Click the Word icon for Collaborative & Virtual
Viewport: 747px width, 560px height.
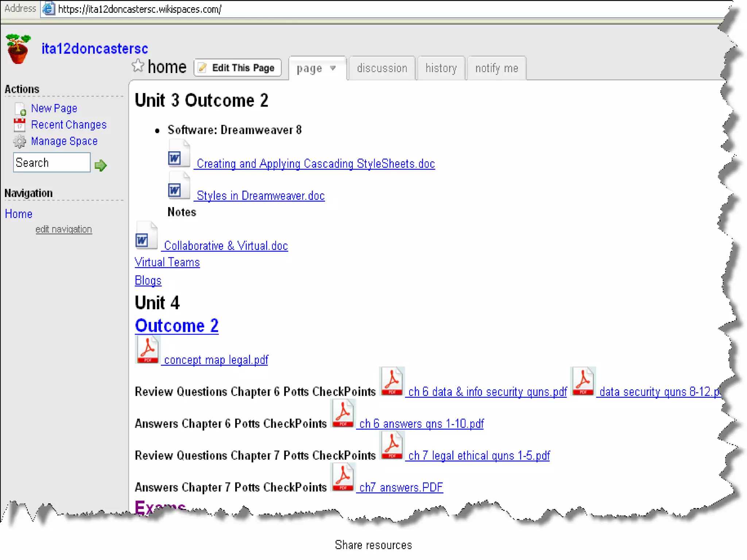[x=146, y=236]
